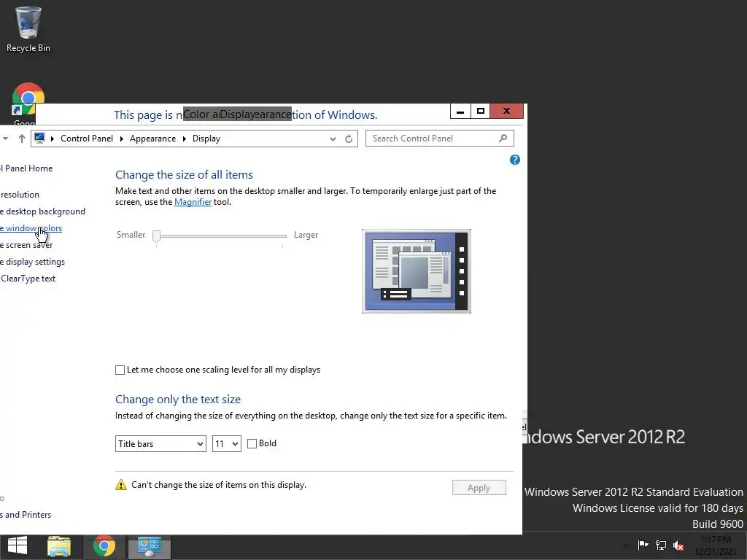This screenshot has width=747, height=560.
Task: Open Change desktop background link
Action: pos(42,211)
